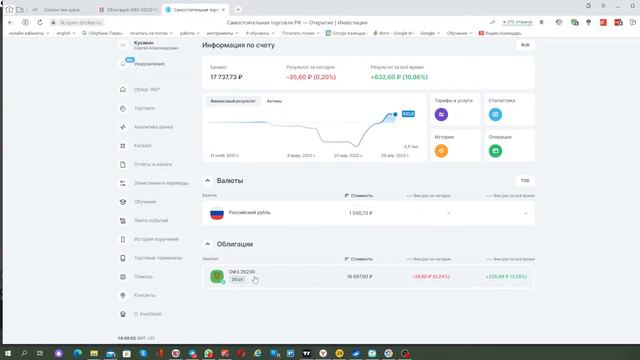Viewport: 640px width, 360px height.
Task: Open Яндекс.Календарь bookmark
Action: (x=500, y=33)
